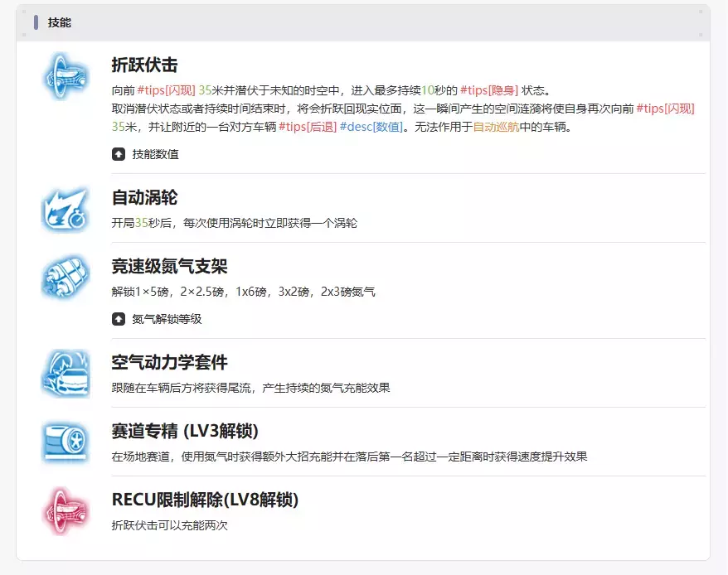Click the 自动涡轮 turbo skill icon
Viewport: 728px width, 575px height.
coord(66,210)
